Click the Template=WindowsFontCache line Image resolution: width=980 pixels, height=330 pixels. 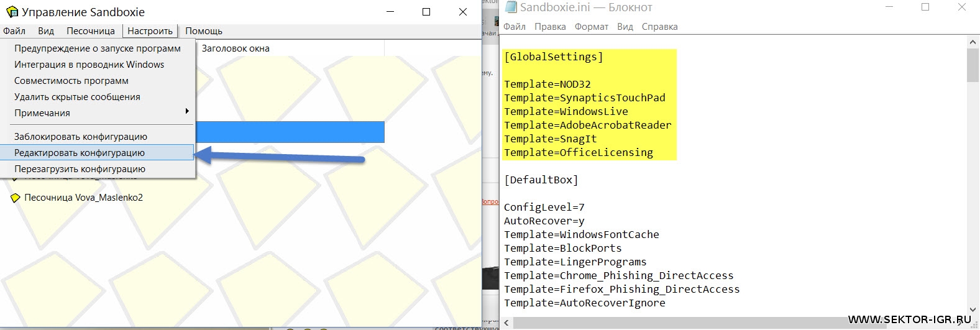582,234
